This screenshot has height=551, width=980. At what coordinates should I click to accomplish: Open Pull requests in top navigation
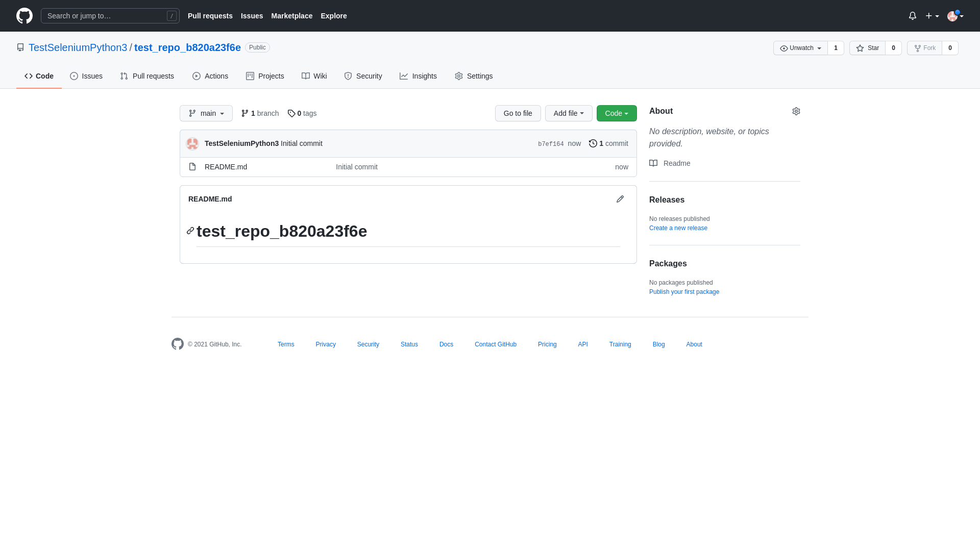click(210, 16)
